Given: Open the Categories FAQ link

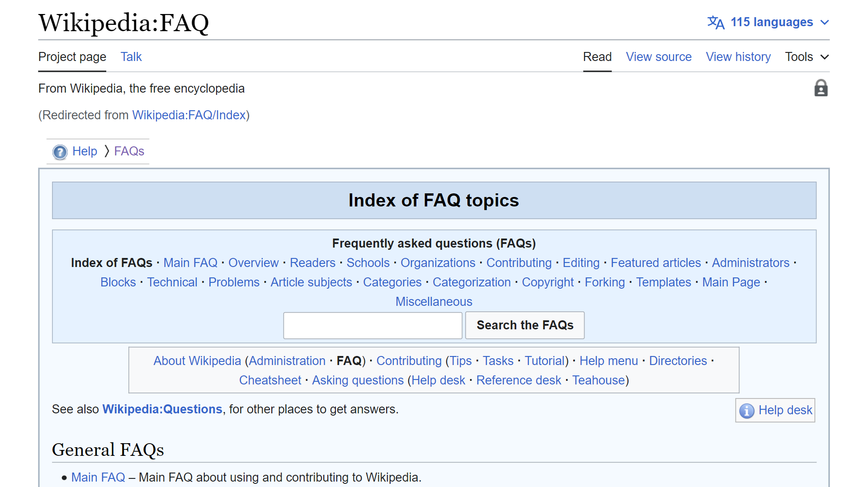Looking at the screenshot, I should (x=392, y=282).
